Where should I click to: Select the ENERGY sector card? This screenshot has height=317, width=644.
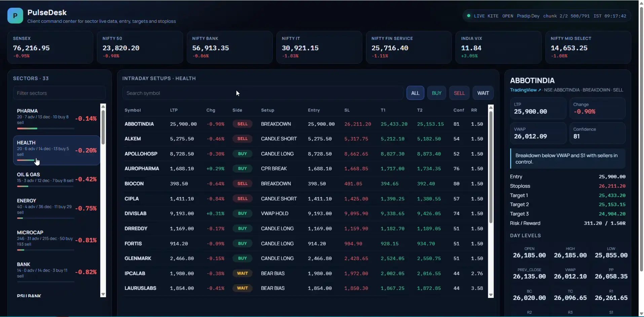click(56, 208)
